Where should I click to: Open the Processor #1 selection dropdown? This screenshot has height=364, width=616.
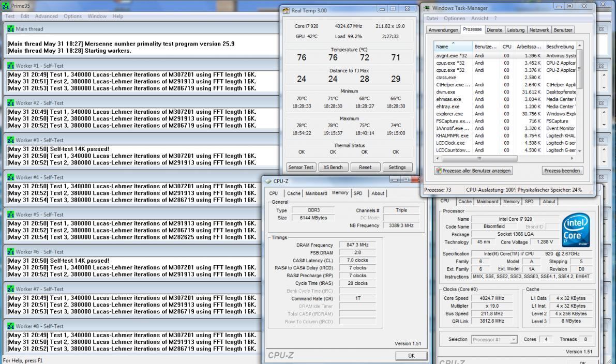coord(494,340)
